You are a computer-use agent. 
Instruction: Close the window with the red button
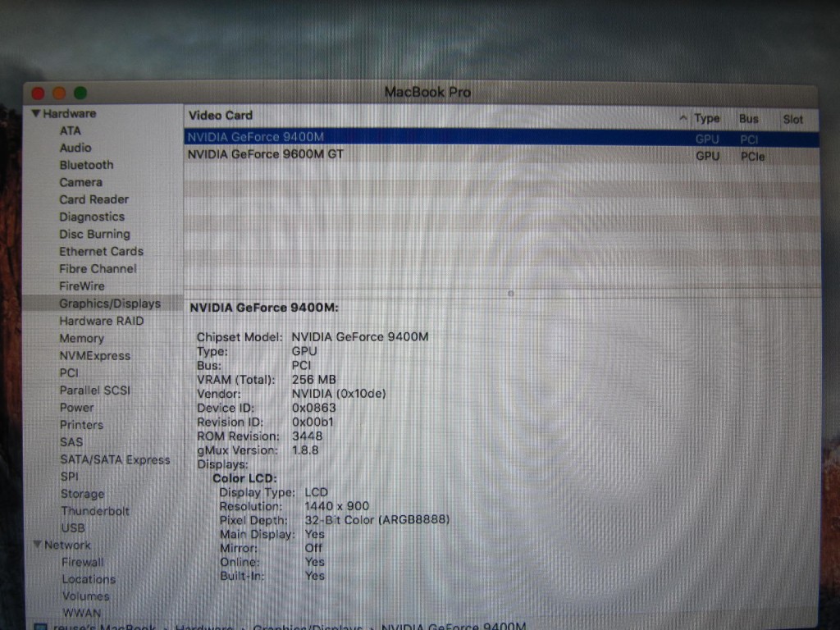click(x=38, y=94)
